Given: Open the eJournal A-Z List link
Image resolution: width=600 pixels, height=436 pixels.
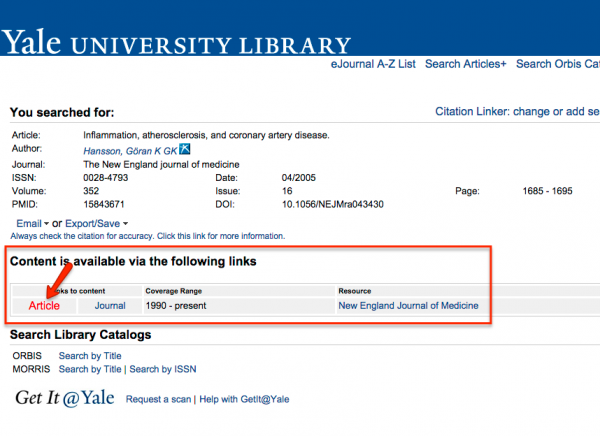Looking at the screenshot, I should point(373,64).
